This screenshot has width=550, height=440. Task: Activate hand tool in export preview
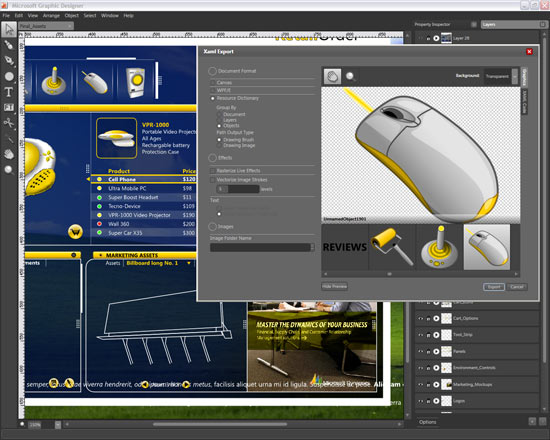332,76
